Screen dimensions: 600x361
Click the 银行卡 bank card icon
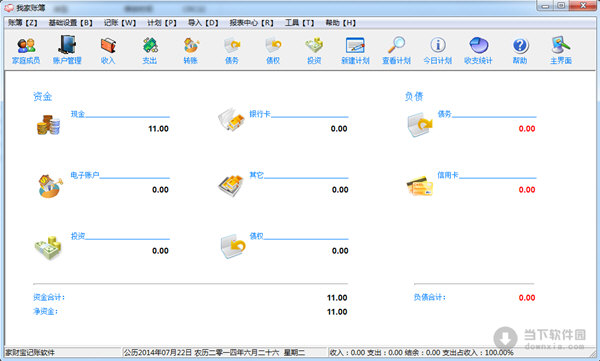point(231,120)
